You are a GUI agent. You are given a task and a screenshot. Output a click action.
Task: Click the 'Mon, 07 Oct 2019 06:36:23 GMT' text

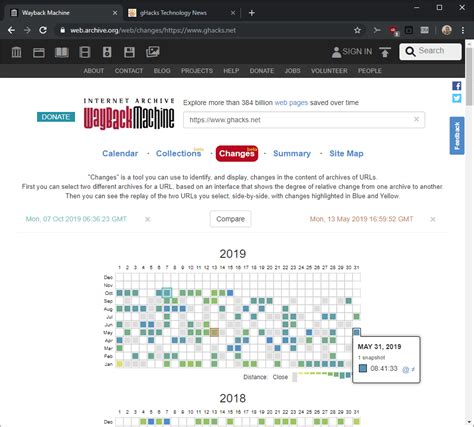click(x=76, y=219)
